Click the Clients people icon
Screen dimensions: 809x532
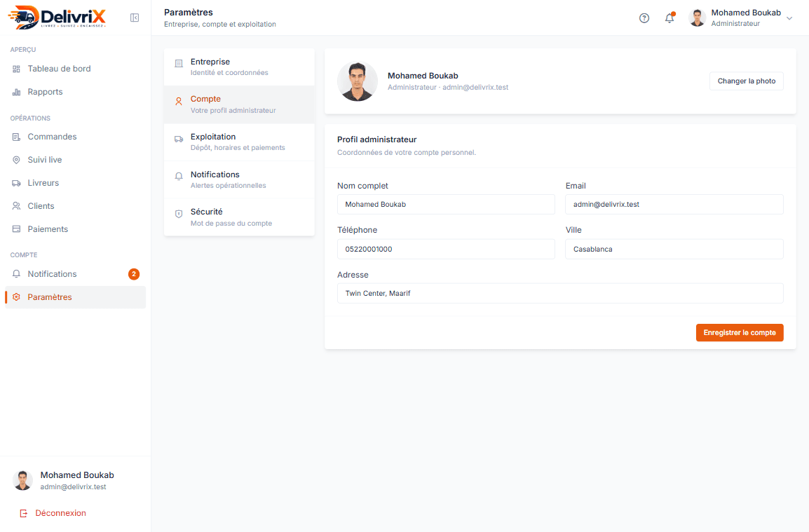(x=17, y=206)
